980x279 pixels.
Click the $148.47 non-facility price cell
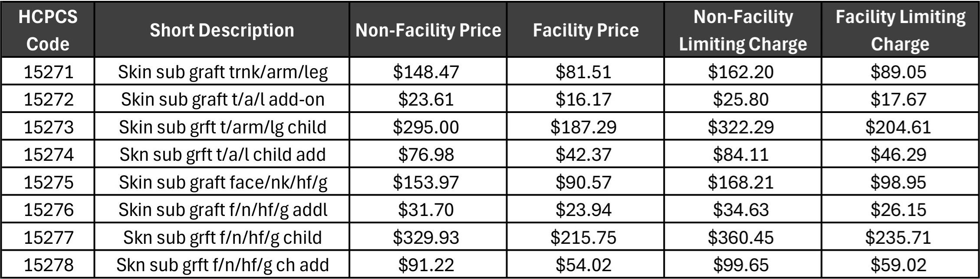426,72
